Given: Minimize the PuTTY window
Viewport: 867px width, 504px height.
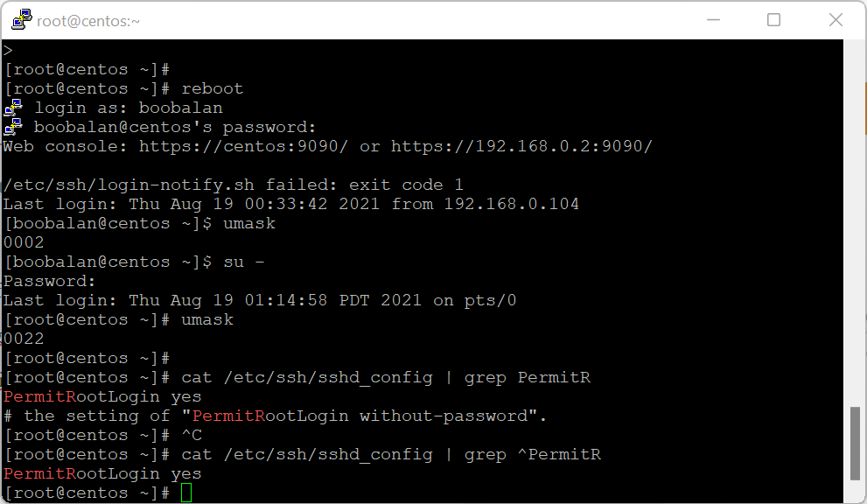Looking at the screenshot, I should [713, 18].
